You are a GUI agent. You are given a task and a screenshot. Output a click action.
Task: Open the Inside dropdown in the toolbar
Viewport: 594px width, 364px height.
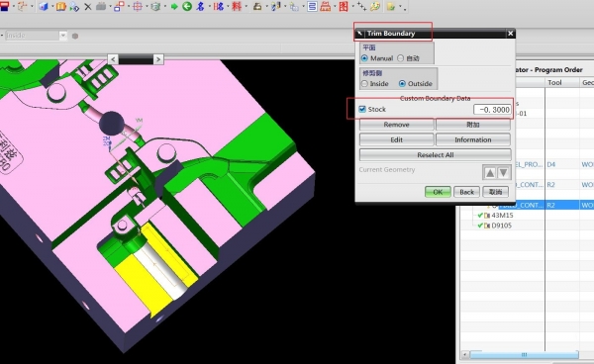pos(63,36)
